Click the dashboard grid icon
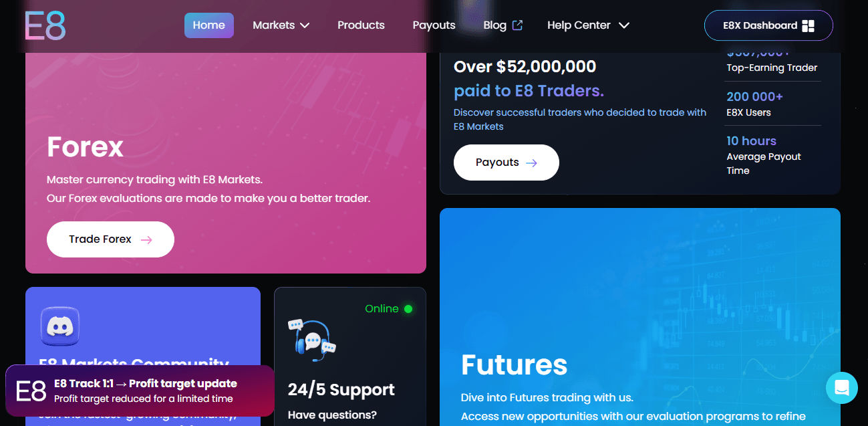This screenshot has height=426, width=868. (x=808, y=26)
